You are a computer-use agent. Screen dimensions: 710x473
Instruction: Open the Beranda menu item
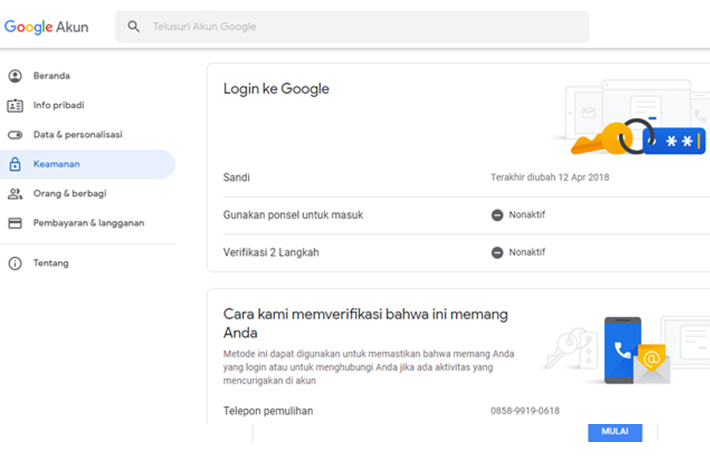88,76
